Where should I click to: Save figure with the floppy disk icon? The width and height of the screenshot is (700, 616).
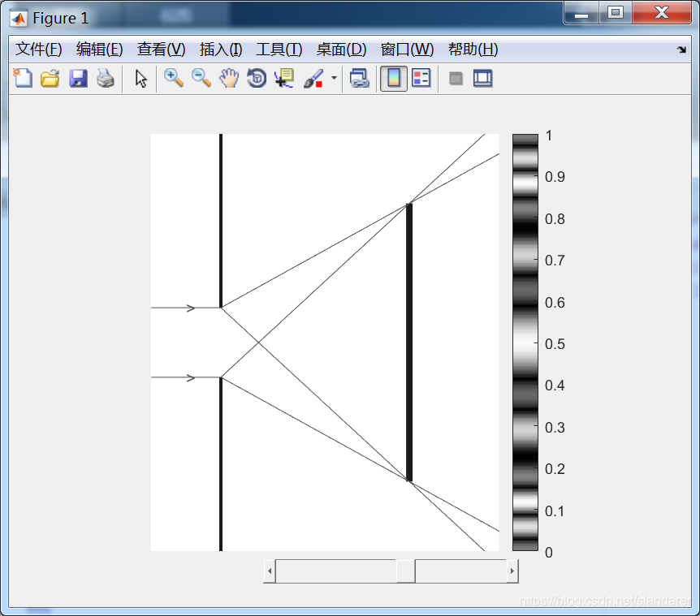pyautogui.click(x=78, y=79)
